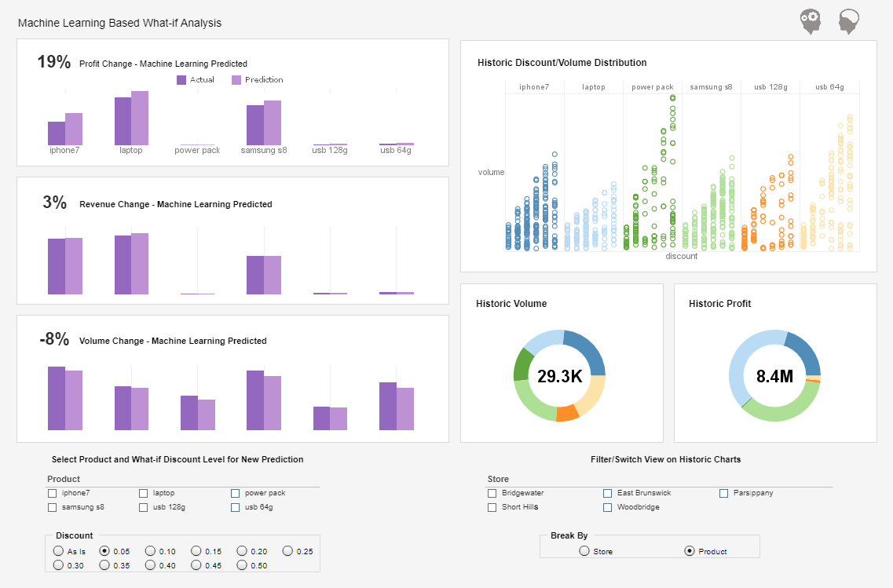Enable the laptop product filter

pos(143,493)
